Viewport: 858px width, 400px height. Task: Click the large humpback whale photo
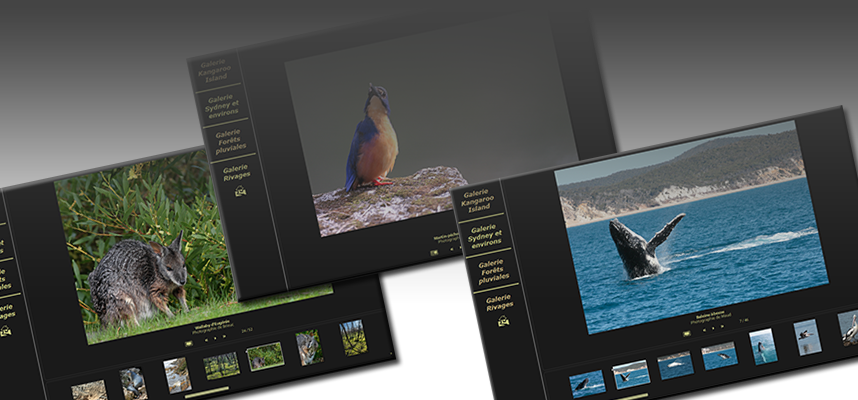click(x=691, y=227)
